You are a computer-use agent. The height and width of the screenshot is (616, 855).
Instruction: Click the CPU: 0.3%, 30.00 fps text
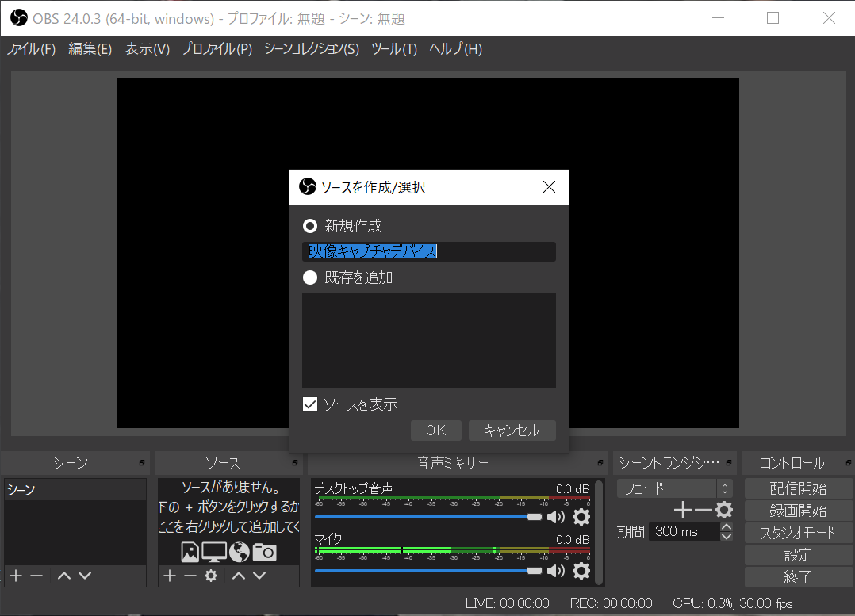point(732,603)
